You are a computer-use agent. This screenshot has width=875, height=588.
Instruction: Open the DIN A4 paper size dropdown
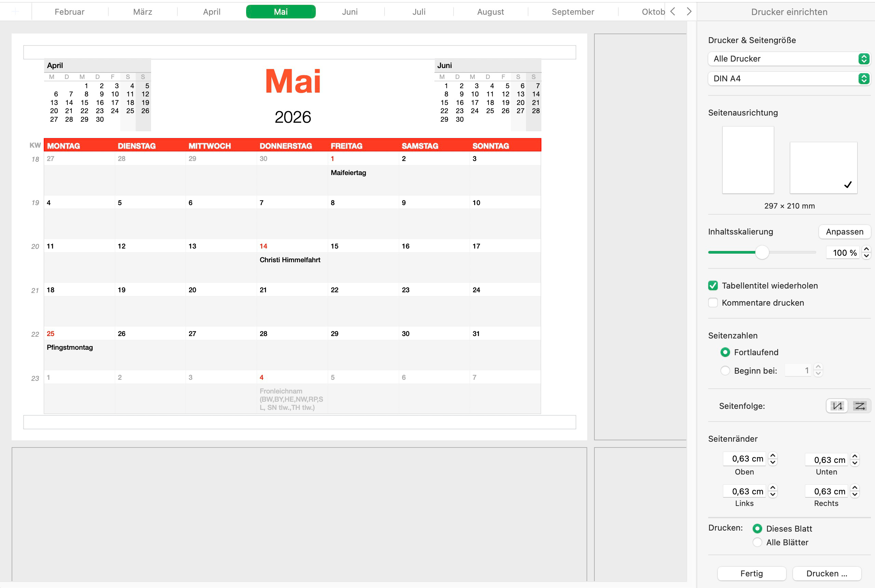coord(789,79)
